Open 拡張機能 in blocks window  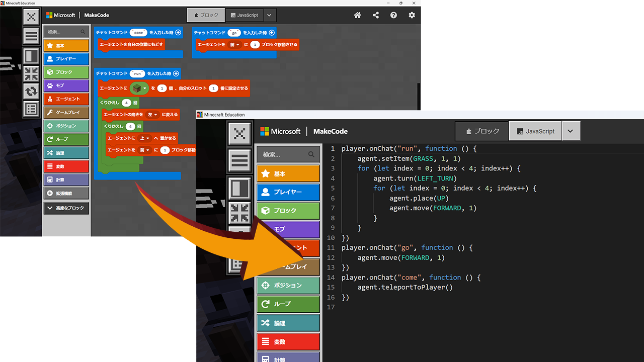tap(66, 193)
